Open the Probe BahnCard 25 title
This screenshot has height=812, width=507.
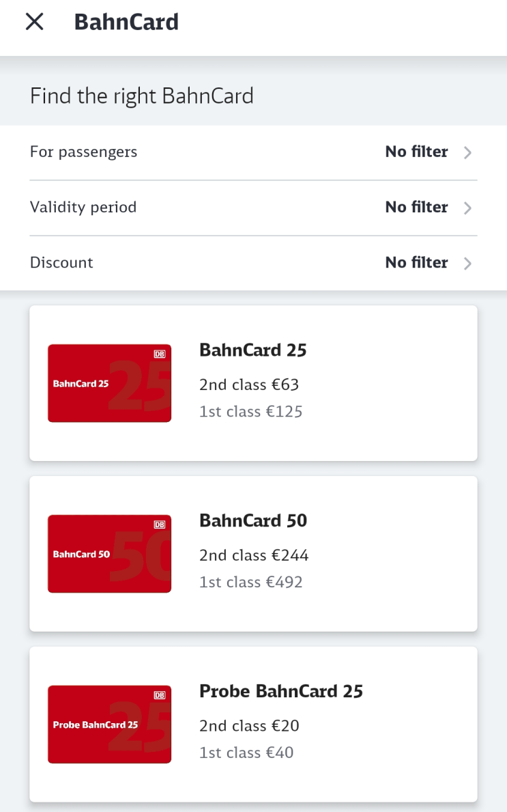coord(281,691)
